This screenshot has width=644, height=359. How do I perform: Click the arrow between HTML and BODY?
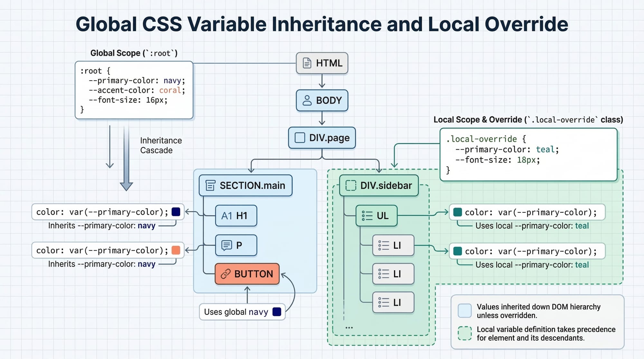click(x=322, y=81)
